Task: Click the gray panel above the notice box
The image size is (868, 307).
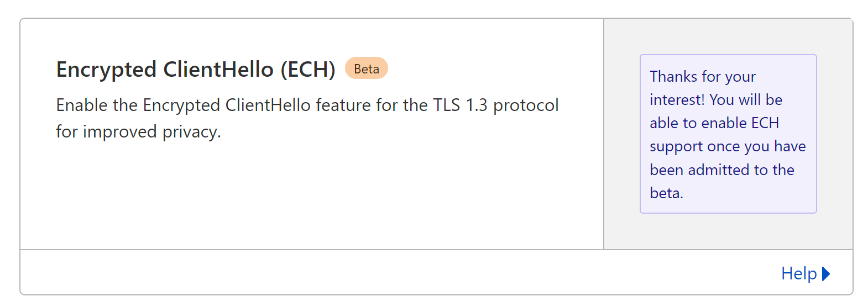Action: tap(728, 36)
